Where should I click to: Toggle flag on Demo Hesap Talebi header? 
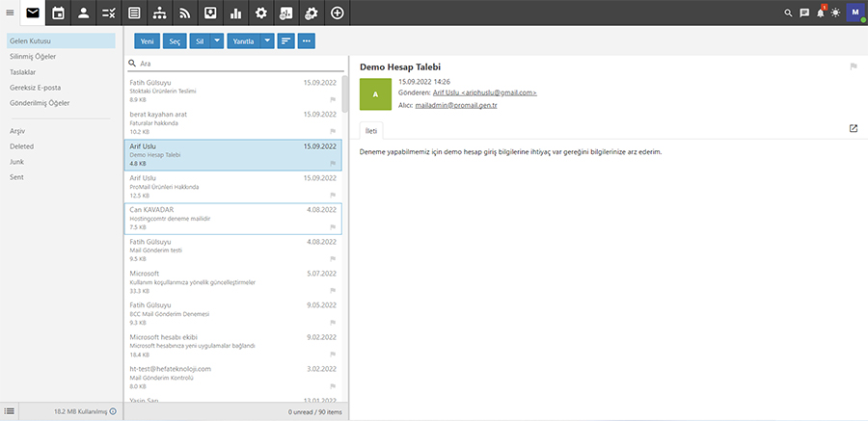pyautogui.click(x=853, y=66)
